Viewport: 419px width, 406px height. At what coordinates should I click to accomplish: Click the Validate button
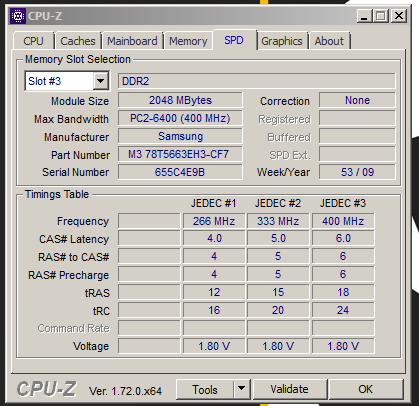tap(289, 389)
